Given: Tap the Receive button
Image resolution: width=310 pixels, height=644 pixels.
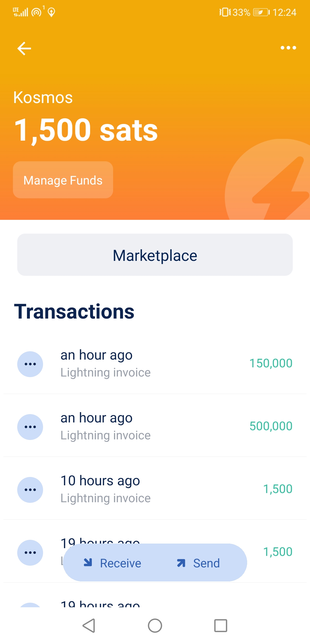Looking at the screenshot, I should click(x=113, y=563).
